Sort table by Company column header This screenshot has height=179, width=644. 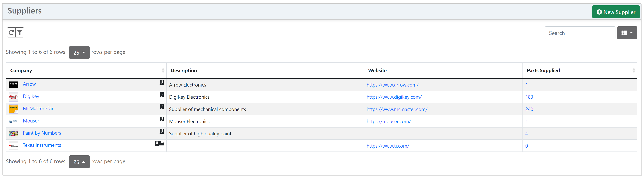[21, 71]
